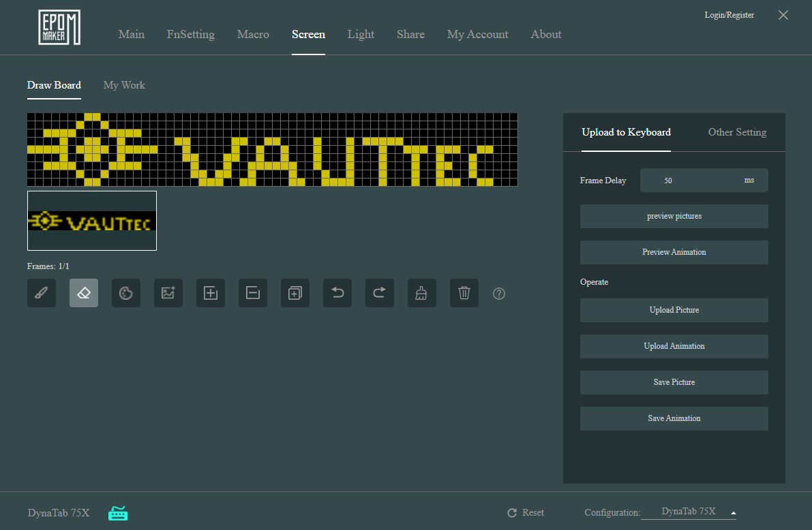This screenshot has width=812, height=530.
Task: Click the Epomaker logo
Action: click(x=59, y=27)
